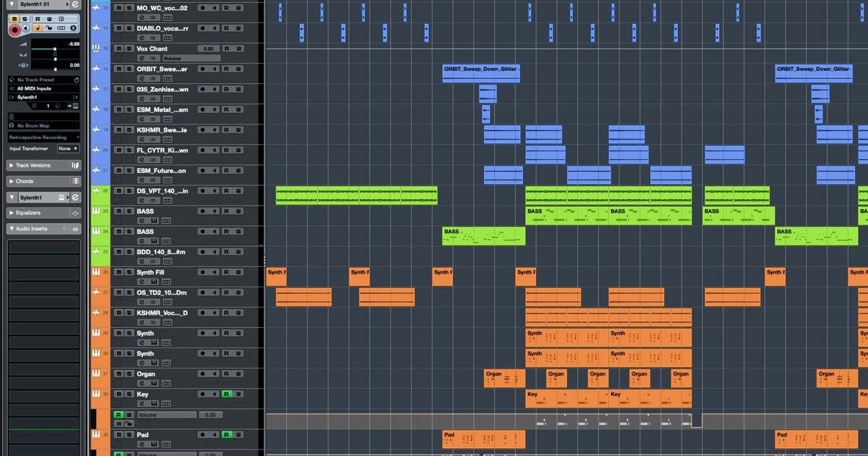The width and height of the screenshot is (868, 456).
Task: Click the 0.00 volume field on Vox Chant
Action: click(208, 48)
